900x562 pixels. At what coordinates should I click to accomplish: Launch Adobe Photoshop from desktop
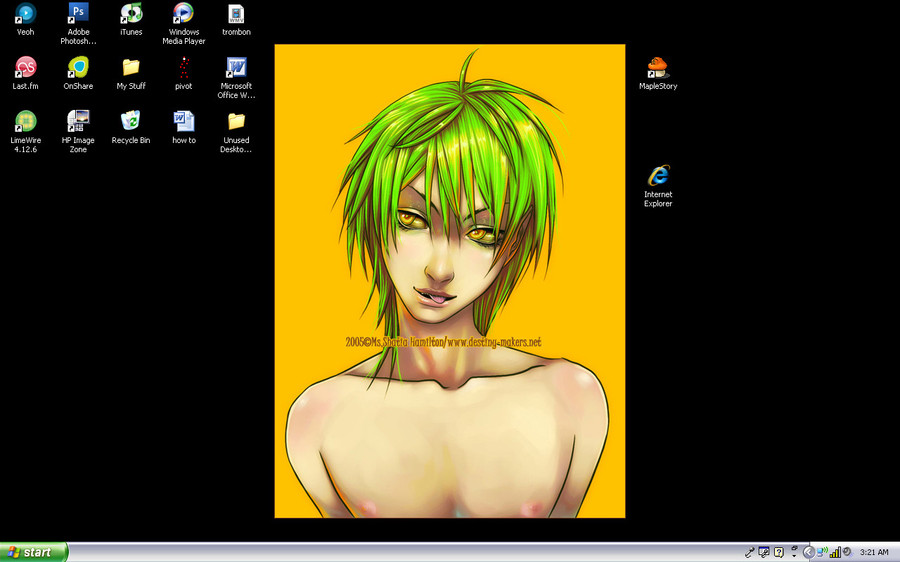[x=78, y=23]
